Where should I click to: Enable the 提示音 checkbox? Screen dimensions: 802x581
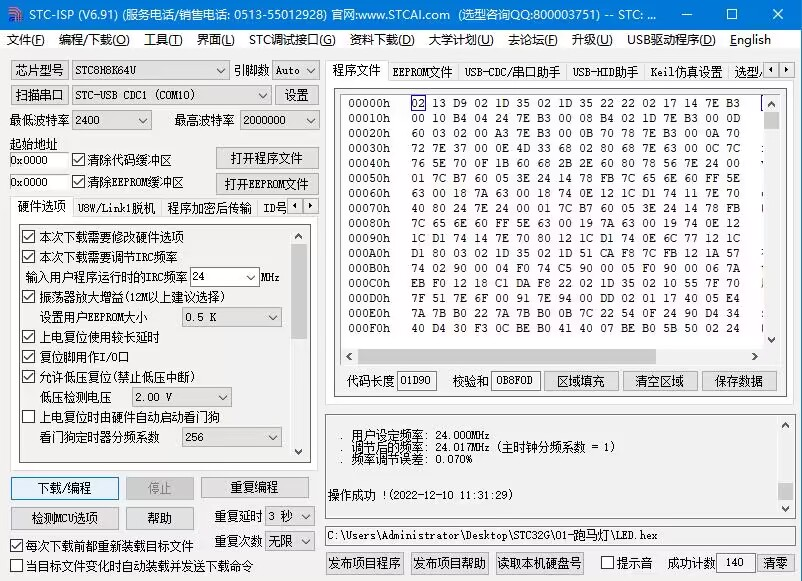606,563
